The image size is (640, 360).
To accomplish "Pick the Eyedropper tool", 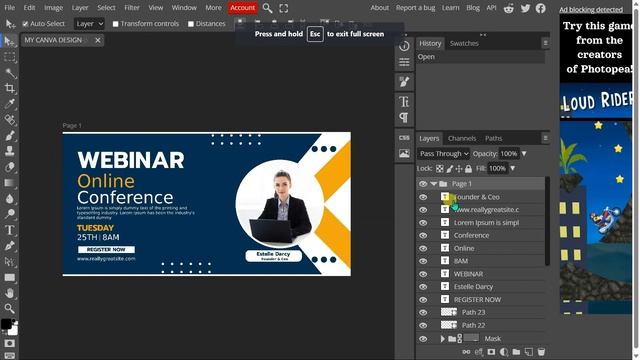I will (9, 104).
